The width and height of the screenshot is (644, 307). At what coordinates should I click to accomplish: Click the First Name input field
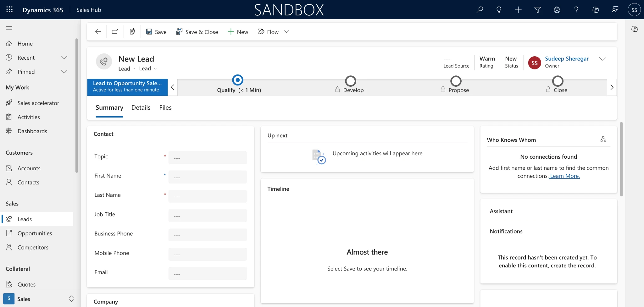(208, 177)
